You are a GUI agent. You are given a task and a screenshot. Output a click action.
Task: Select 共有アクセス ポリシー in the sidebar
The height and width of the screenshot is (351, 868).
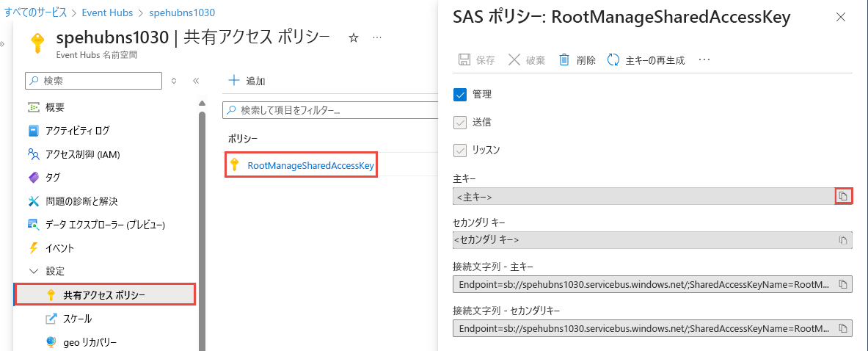click(105, 295)
